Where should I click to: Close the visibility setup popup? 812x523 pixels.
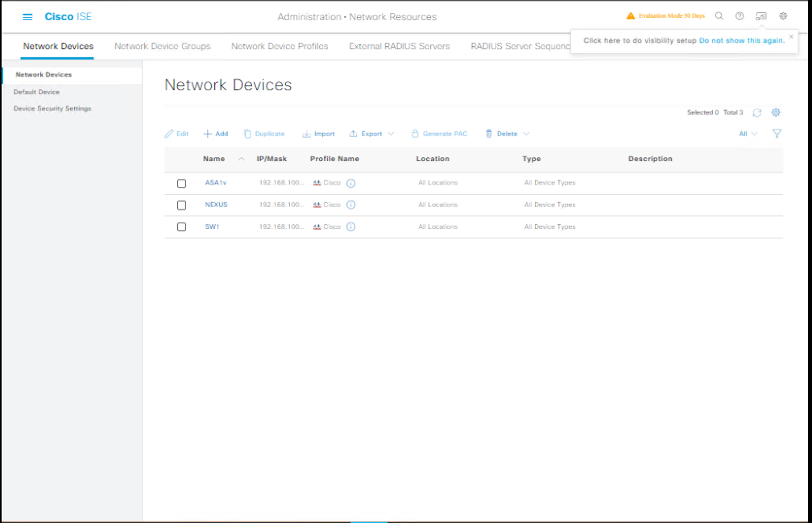(791, 36)
